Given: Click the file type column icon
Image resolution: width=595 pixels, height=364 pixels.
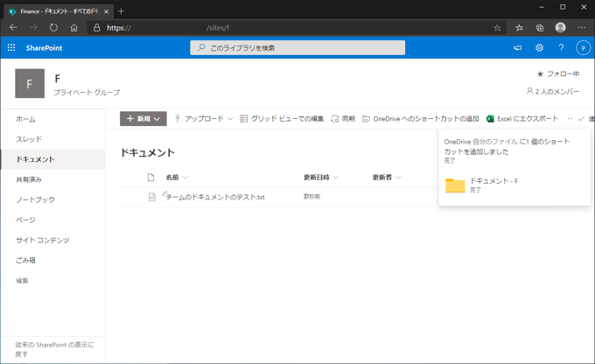Looking at the screenshot, I should pyautogui.click(x=151, y=178).
